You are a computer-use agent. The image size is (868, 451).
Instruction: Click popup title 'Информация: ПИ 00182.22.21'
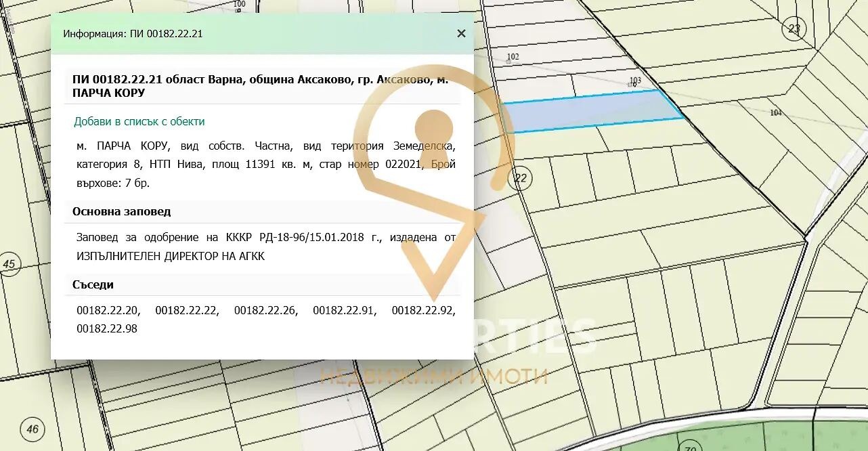[133, 33]
